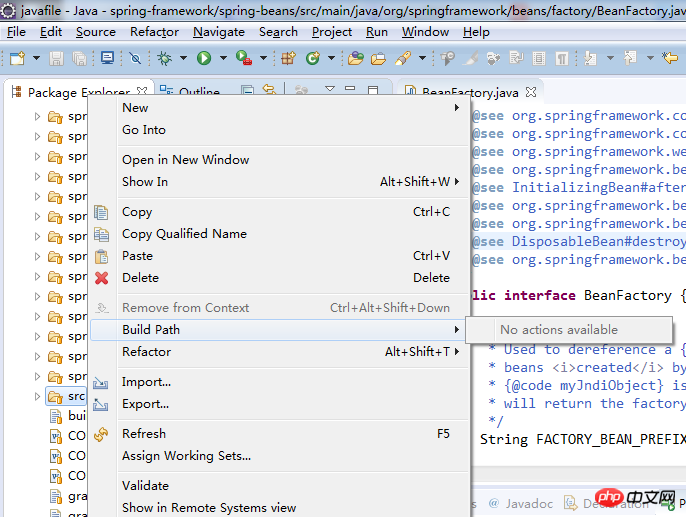
Task: Open the Run dropdown arrow
Action: click(223, 58)
